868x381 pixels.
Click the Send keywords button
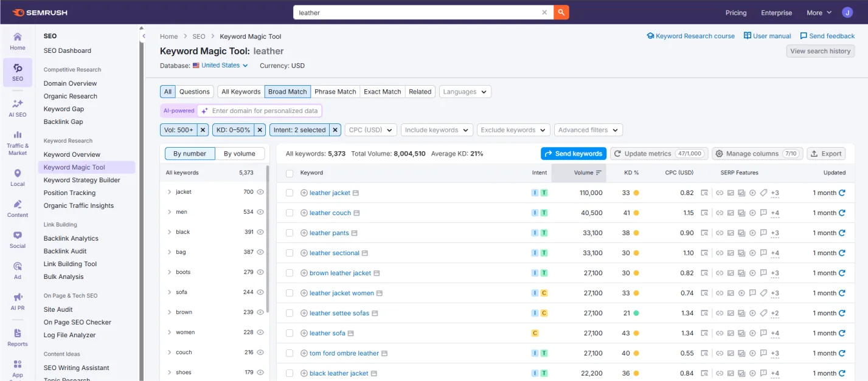coord(574,154)
